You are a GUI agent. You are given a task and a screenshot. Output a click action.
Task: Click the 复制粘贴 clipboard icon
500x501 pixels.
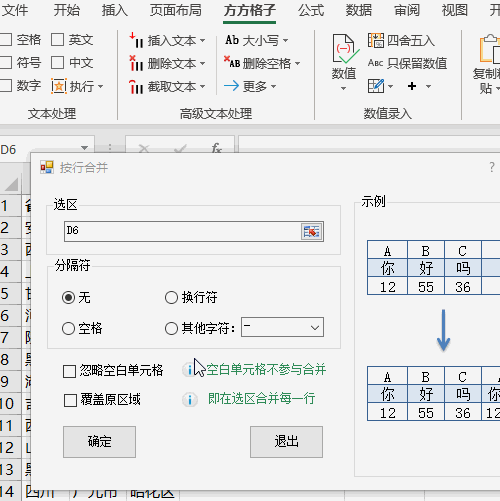point(489,49)
